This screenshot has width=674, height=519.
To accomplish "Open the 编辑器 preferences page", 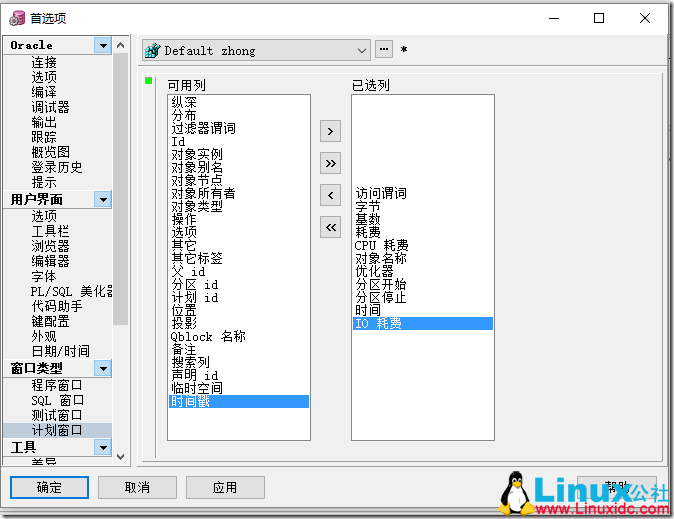I will click(x=50, y=261).
